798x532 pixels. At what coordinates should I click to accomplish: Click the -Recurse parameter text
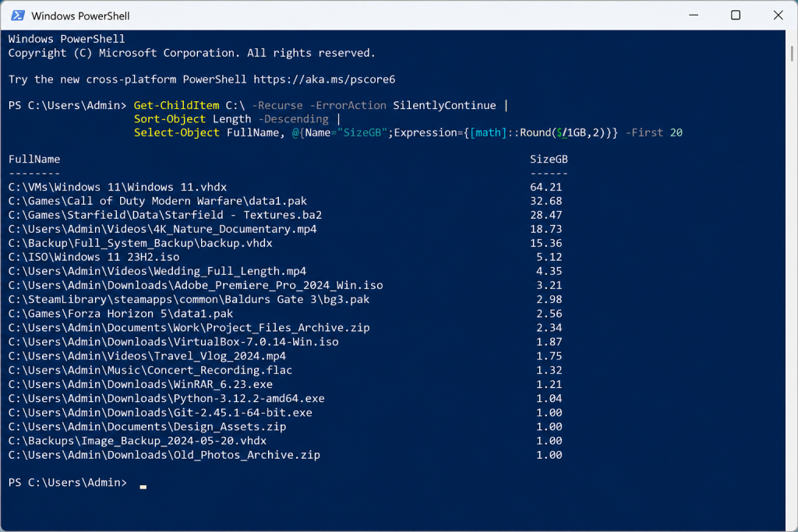(277, 105)
